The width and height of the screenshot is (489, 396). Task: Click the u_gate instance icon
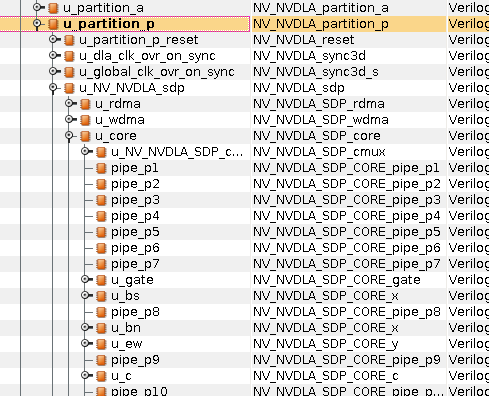click(101, 280)
